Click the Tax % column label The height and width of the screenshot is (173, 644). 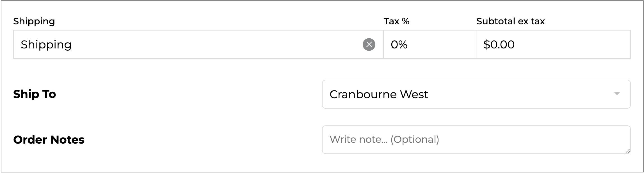396,21
